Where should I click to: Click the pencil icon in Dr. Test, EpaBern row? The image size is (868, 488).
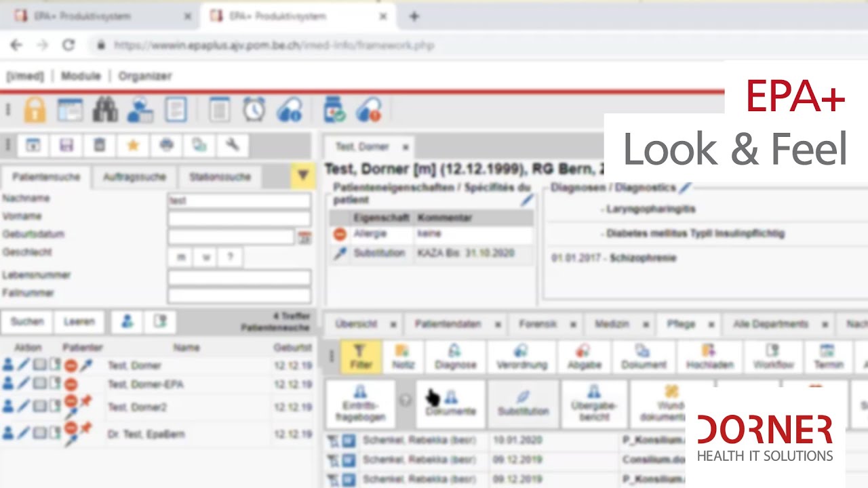24,432
